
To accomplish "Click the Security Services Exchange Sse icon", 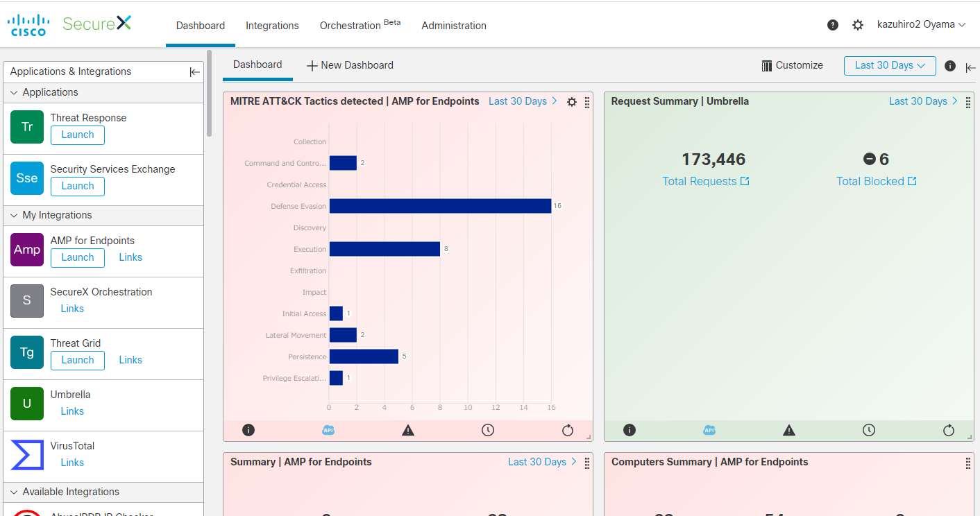I will 27,178.
